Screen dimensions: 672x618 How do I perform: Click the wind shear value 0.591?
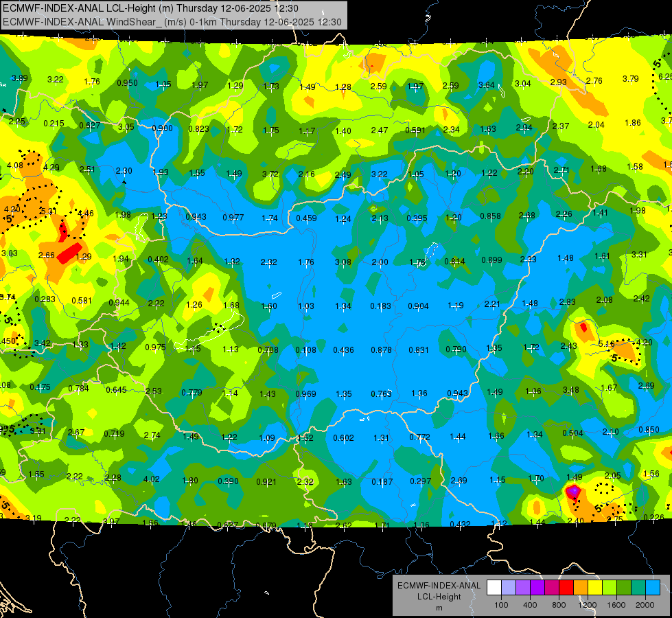(x=415, y=130)
